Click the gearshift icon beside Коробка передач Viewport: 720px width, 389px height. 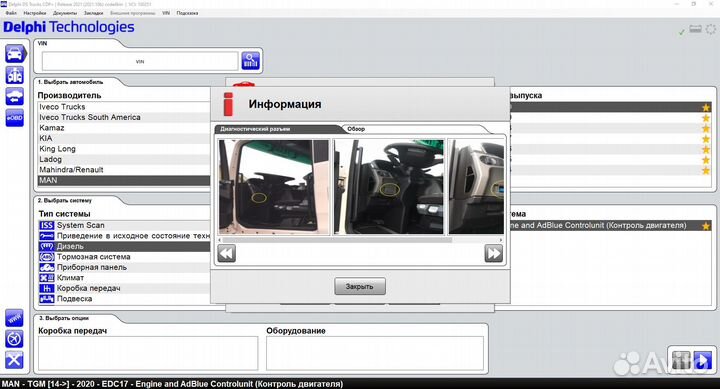tap(47, 288)
